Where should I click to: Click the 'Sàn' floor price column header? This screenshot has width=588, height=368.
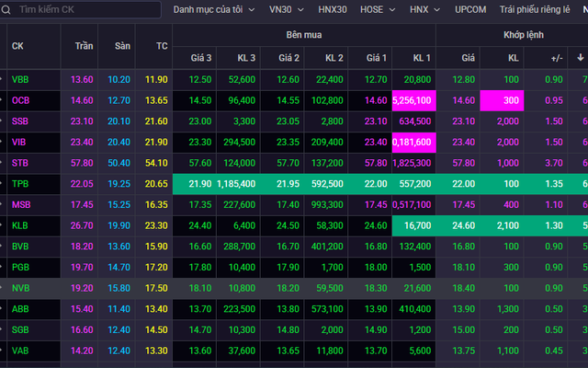(x=121, y=46)
